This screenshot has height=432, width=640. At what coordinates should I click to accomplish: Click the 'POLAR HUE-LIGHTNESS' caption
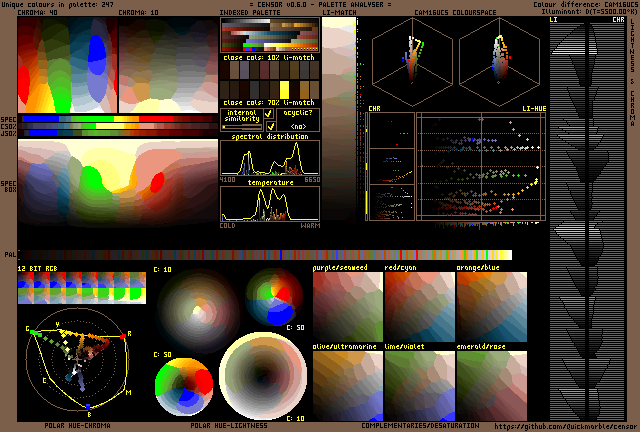click(229, 425)
